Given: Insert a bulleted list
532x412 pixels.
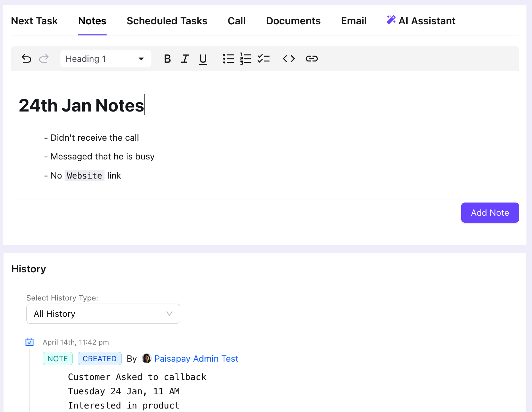Looking at the screenshot, I should (x=228, y=59).
